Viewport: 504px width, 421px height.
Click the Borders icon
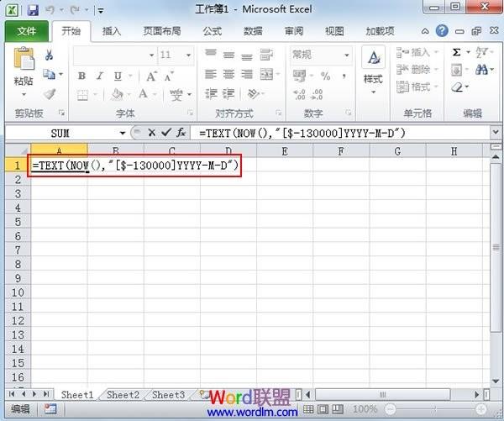[82, 95]
